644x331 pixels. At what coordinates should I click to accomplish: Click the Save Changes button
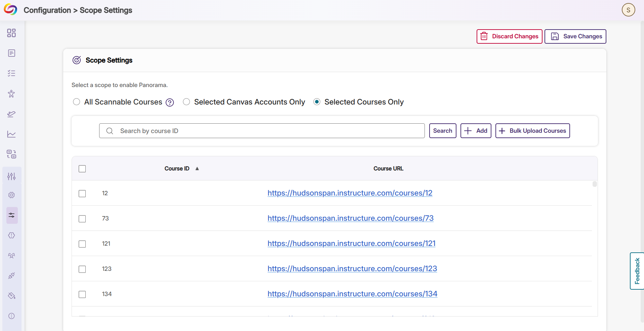575,36
